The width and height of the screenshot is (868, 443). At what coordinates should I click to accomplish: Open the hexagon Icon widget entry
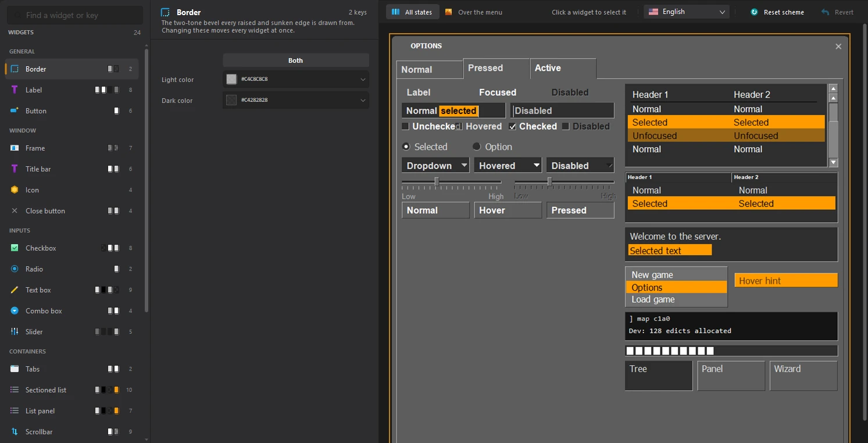(15, 190)
